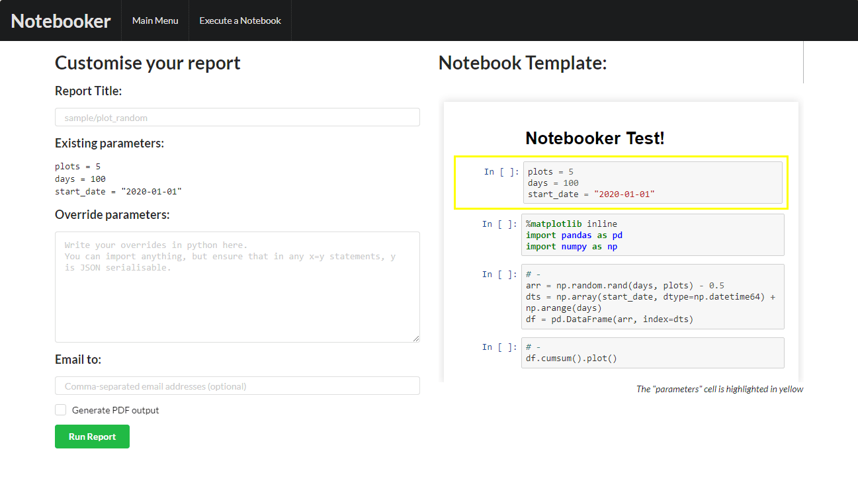Image resolution: width=858 pixels, height=504 pixels.
Task: Select Execute a Notebook in the navbar
Action: [240, 21]
